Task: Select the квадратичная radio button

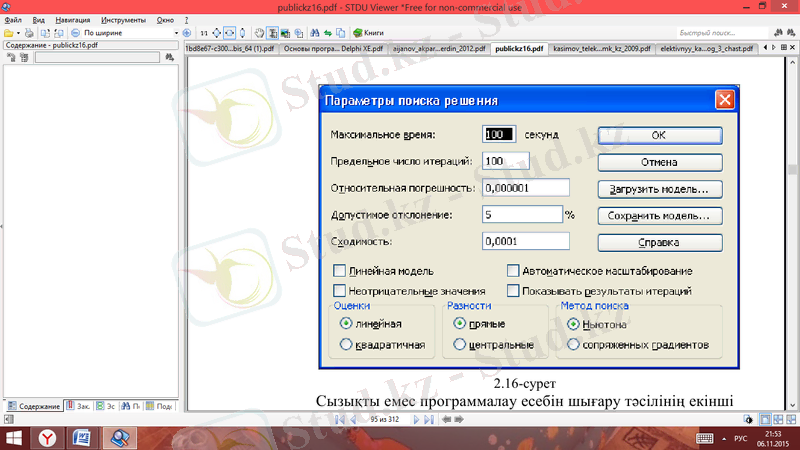Action: pos(346,345)
